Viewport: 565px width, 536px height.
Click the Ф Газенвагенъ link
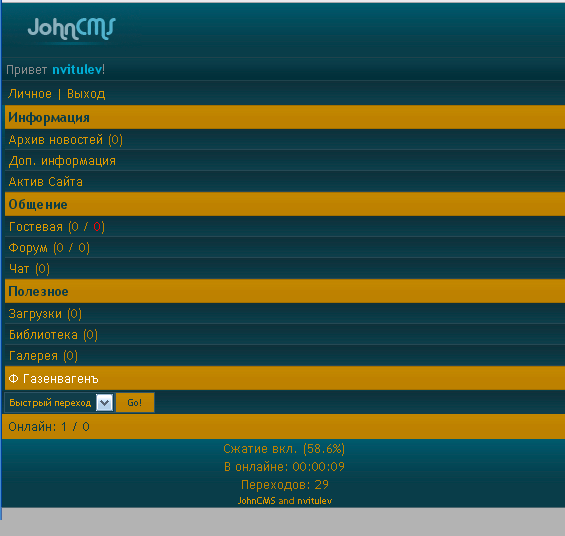pyautogui.click(x=53, y=379)
